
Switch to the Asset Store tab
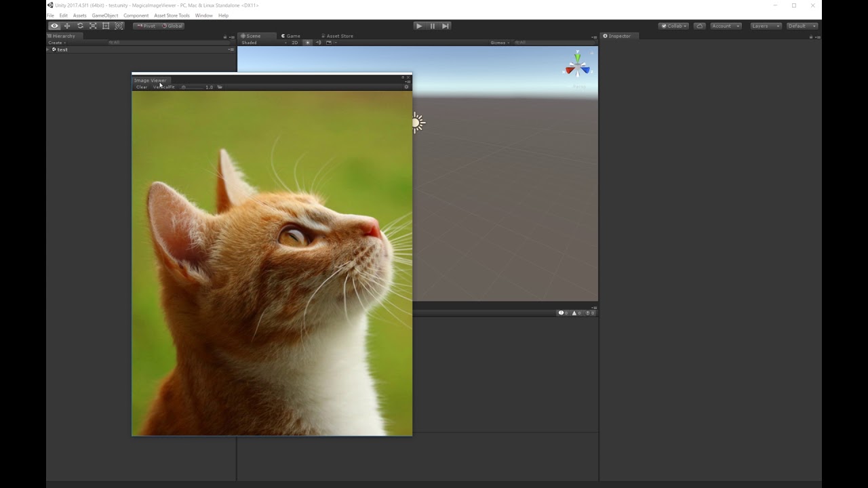(x=336, y=36)
